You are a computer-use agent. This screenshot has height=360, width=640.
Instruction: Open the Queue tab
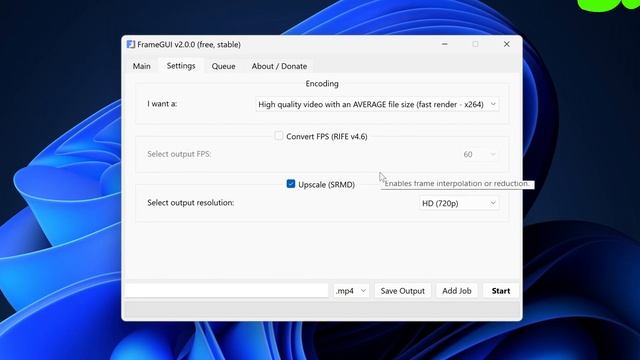click(x=223, y=66)
